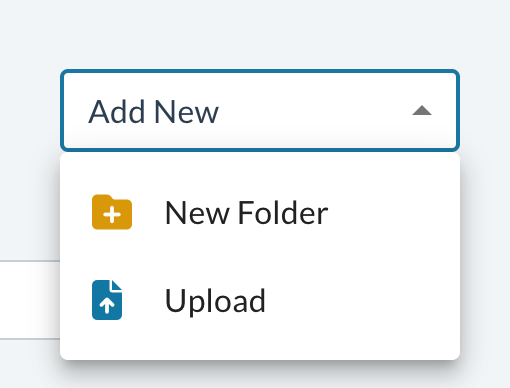The height and width of the screenshot is (388, 510).
Task: Click the Upload text label
Action: coord(215,301)
